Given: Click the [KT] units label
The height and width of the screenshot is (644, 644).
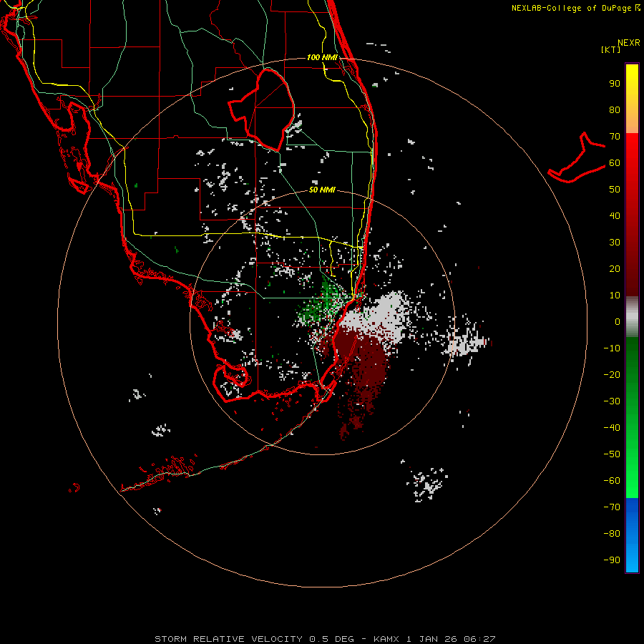Looking at the screenshot, I should [x=610, y=49].
